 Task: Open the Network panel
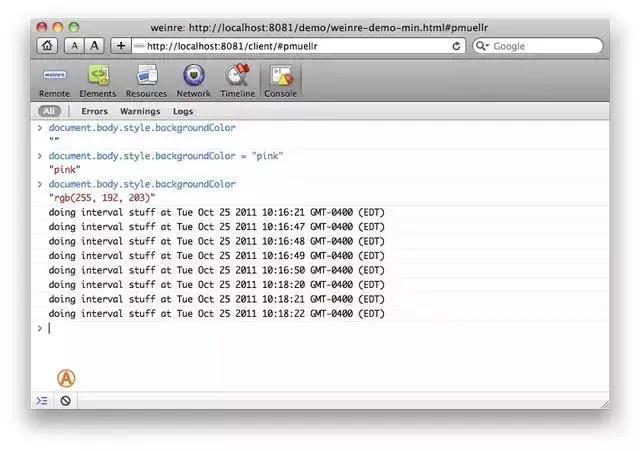coord(193,82)
